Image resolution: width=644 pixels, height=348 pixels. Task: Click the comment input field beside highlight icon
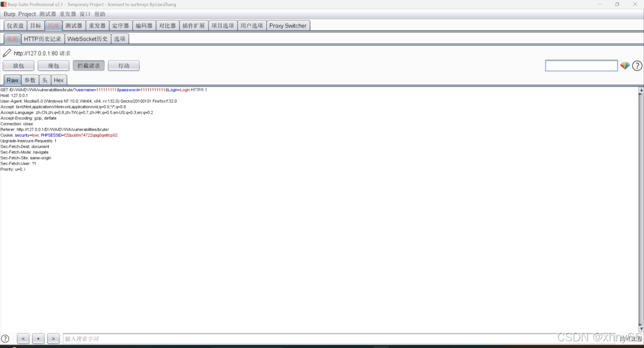(581, 66)
